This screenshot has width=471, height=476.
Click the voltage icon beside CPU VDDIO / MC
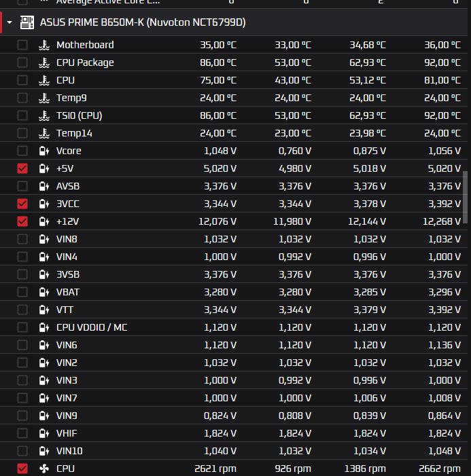[x=44, y=327]
